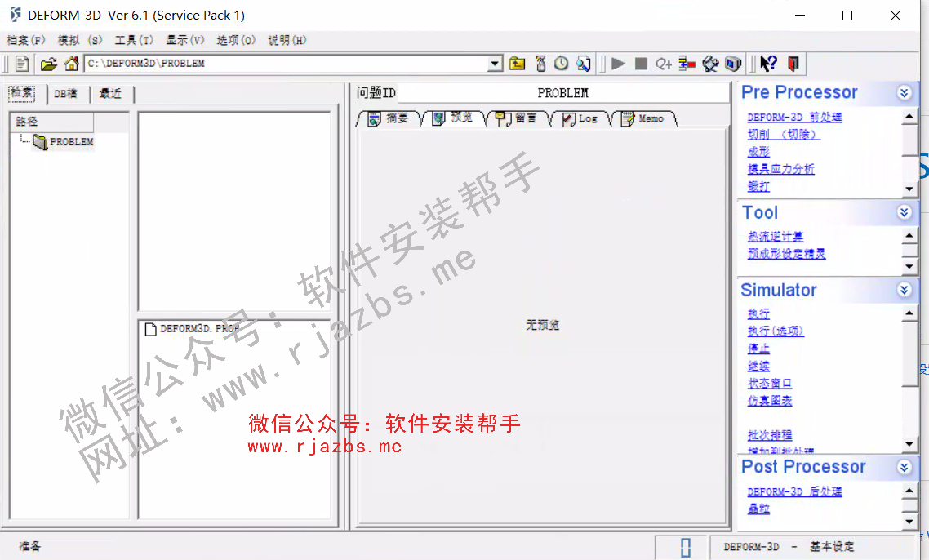Open the 工具(T) menu

point(134,40)
